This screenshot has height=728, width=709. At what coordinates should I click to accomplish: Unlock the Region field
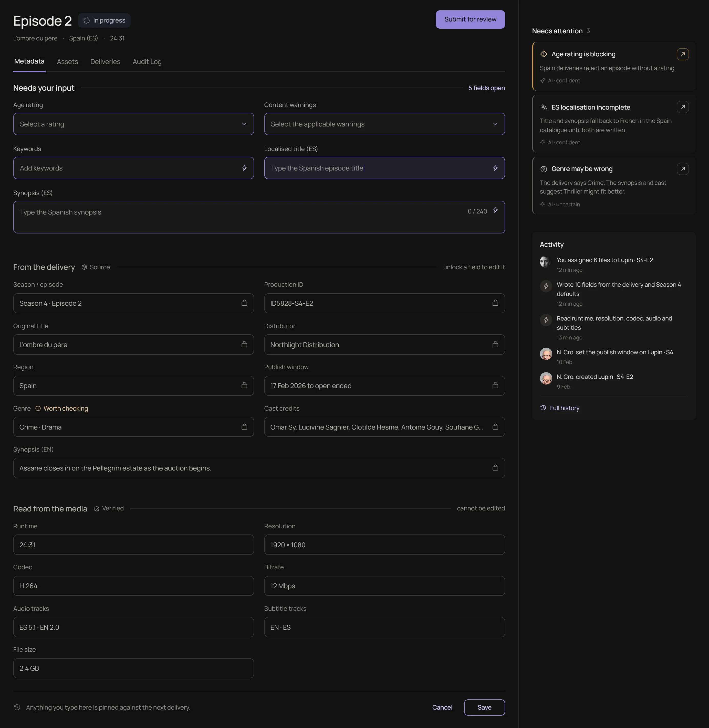click(x=244, y=385)
